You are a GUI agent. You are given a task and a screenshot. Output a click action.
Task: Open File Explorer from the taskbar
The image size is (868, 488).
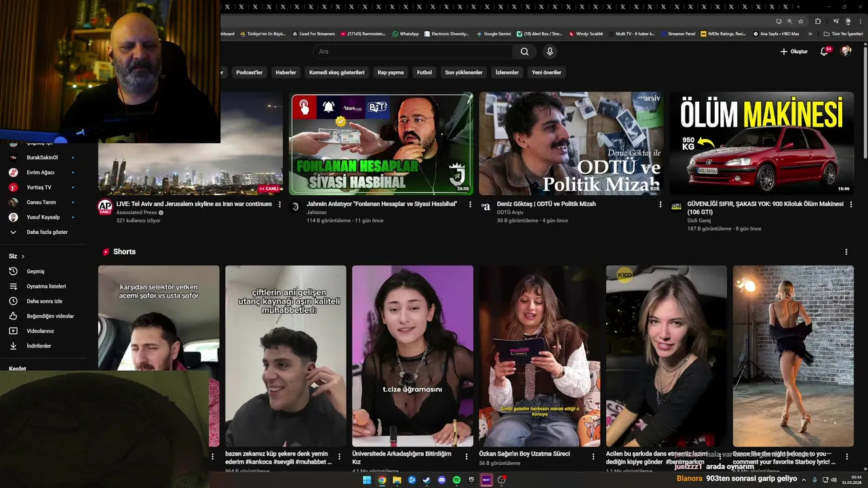397,480
